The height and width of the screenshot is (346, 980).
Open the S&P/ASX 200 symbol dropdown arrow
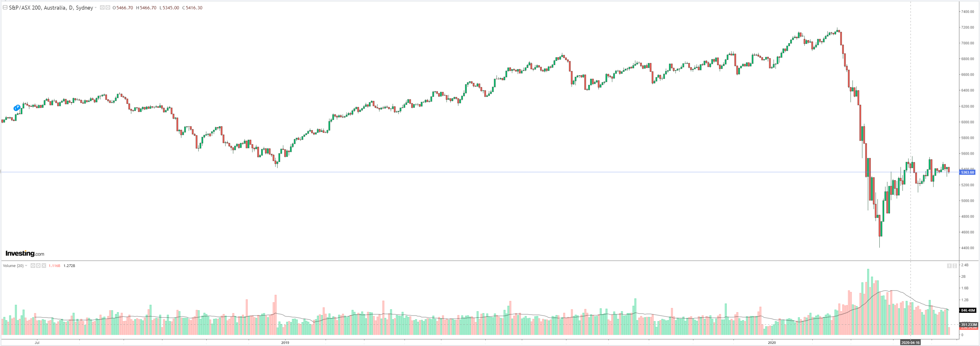point(96,8)
